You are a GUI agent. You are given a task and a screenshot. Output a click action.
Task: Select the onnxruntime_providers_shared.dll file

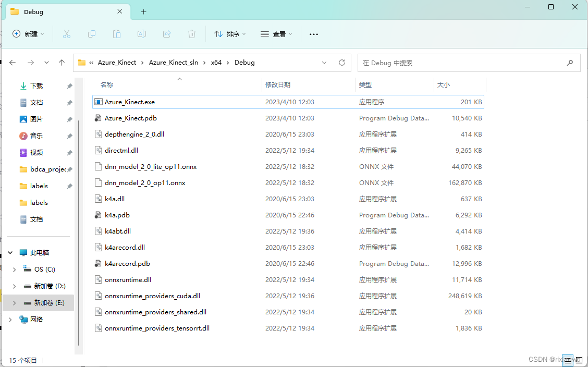click(x=288, y=312)
